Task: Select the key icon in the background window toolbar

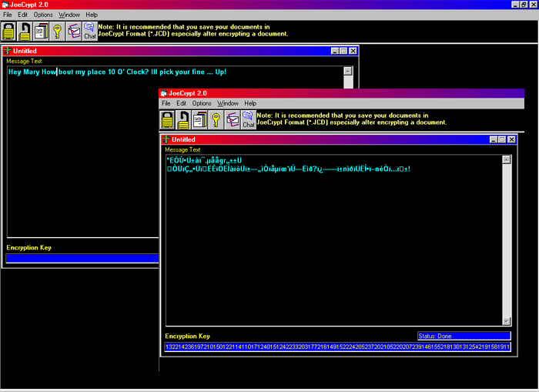Action: tap(57, 32)
